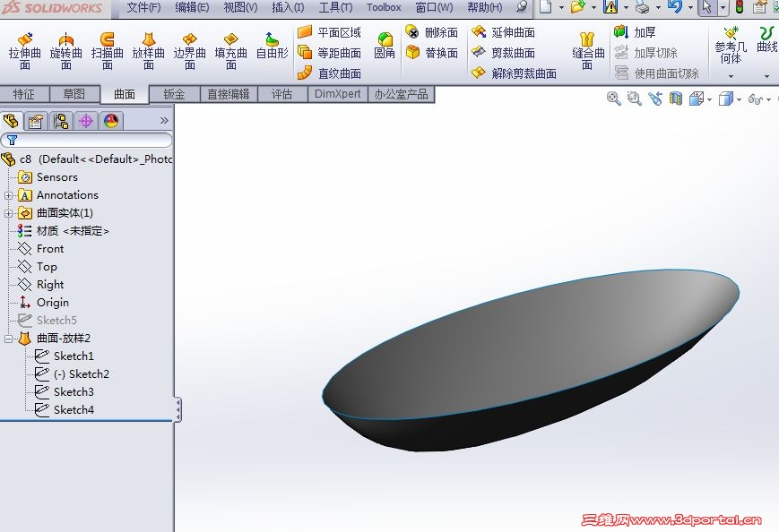Open the Hide/Show Items dropdown arrow
779x532 pixels.
click(x=768, y=99)
